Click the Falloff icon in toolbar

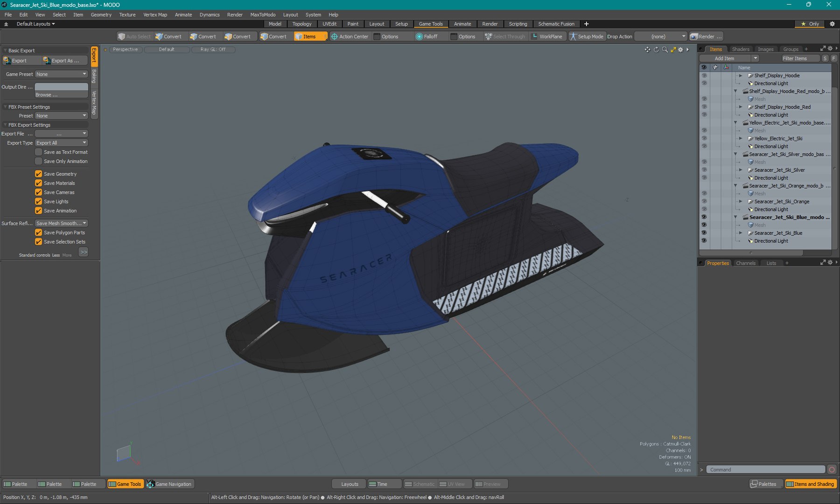coord(419,36)
